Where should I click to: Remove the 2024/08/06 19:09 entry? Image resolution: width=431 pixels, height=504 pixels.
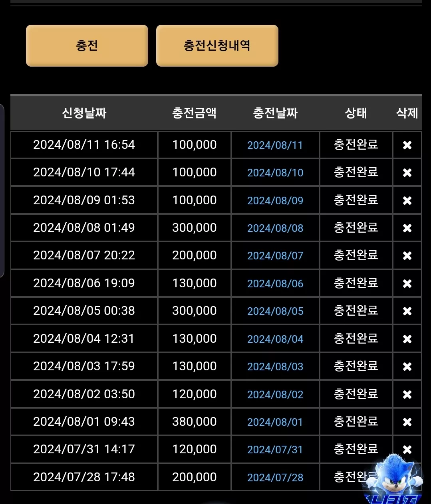click(407, 283)
